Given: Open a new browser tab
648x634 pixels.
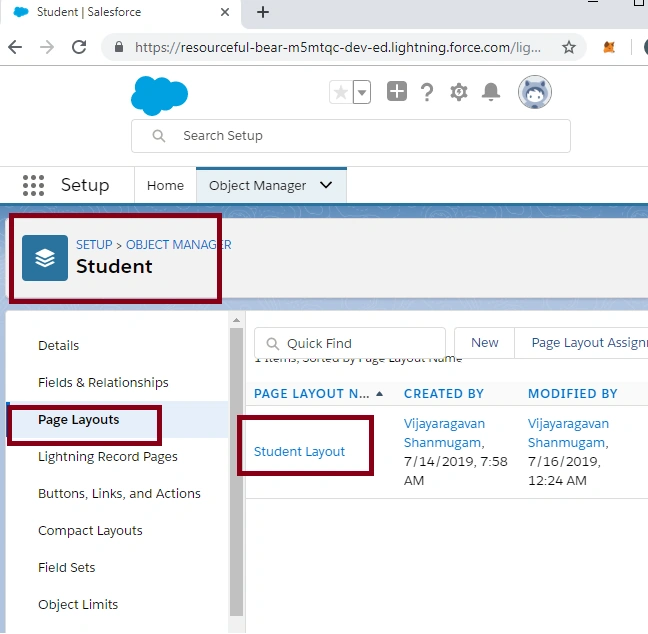Looking at the screenshot, I should tap(263, 12).
